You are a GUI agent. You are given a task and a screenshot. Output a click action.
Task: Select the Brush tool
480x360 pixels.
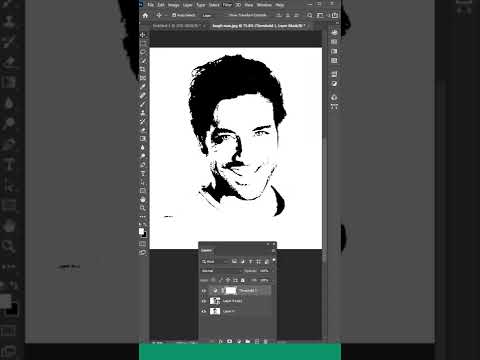click(x=143, y=104)
